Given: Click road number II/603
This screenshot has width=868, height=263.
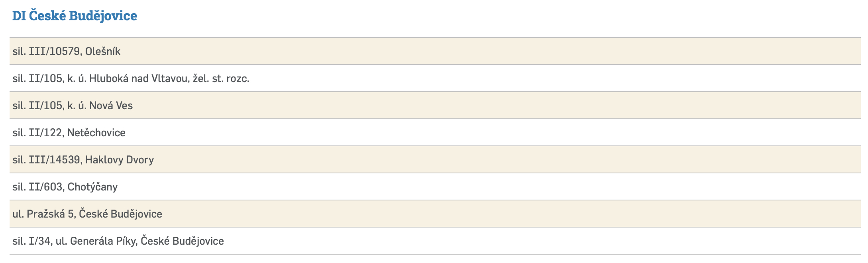Looking at the screenshot, I should click(x=45, y=187).
